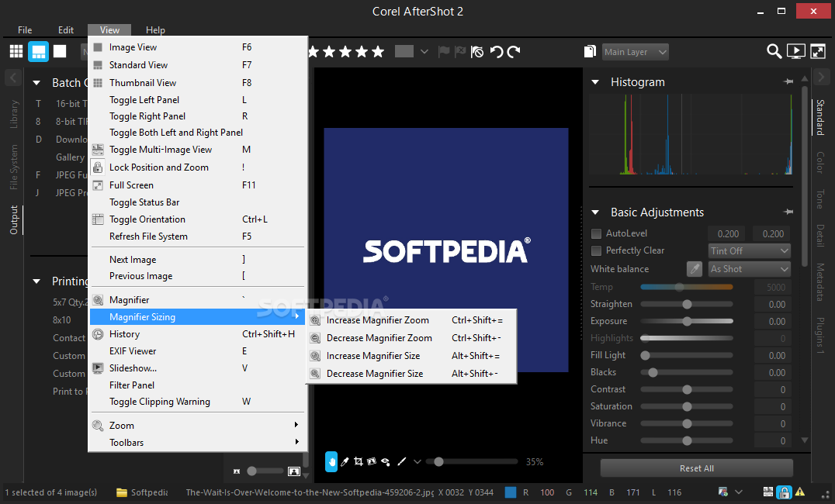This screenshot has width=835, height=504.
Task: Click the rotate right arrow icon
Action: 514,52
